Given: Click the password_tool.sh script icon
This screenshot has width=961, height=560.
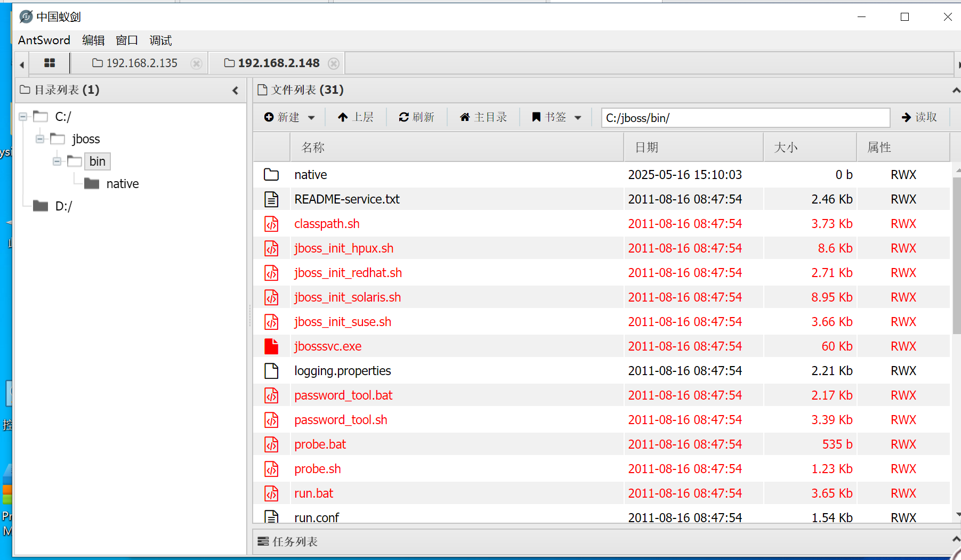Looking at the screenshot, I should 271,420.
